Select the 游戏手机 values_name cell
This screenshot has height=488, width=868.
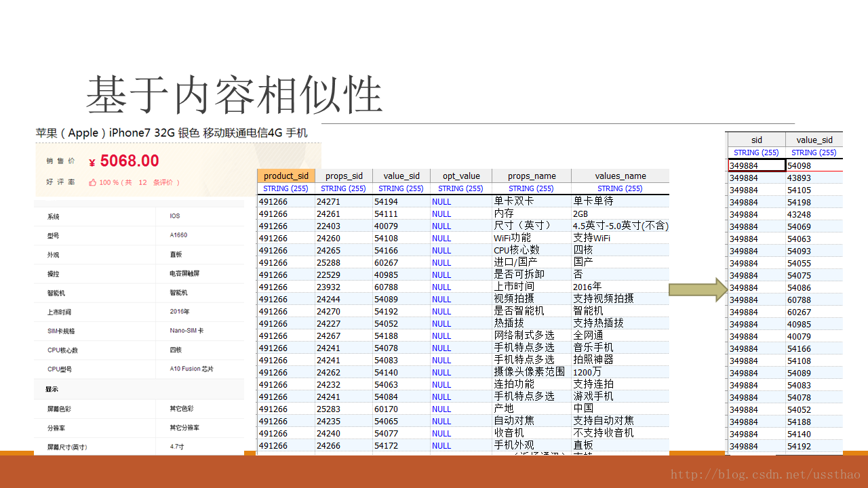click(x=620, y=396)
